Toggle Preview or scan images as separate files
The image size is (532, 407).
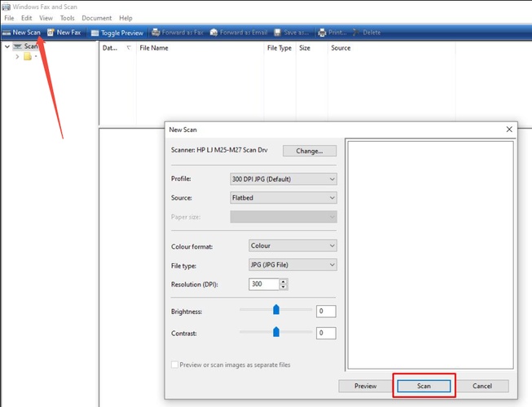click(174, 365)
